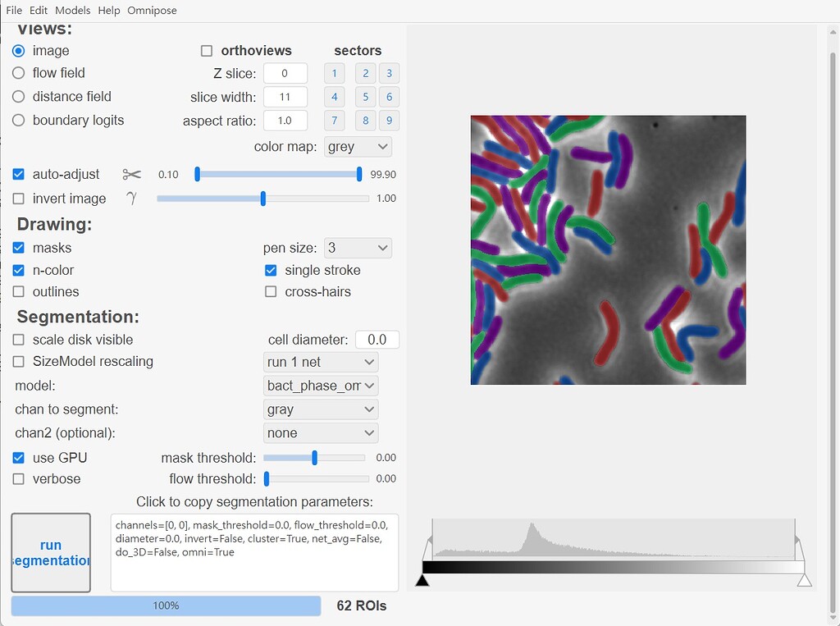Open the Models menu
840x626 pixels.
pos(72,10)
